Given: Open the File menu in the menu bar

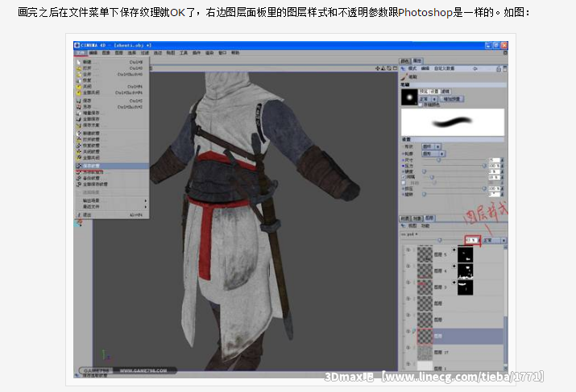Looking at the screenshot, I should 80,53.
